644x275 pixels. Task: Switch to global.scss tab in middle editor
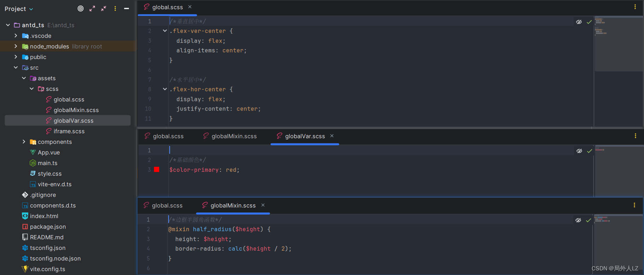click(164, 136)
